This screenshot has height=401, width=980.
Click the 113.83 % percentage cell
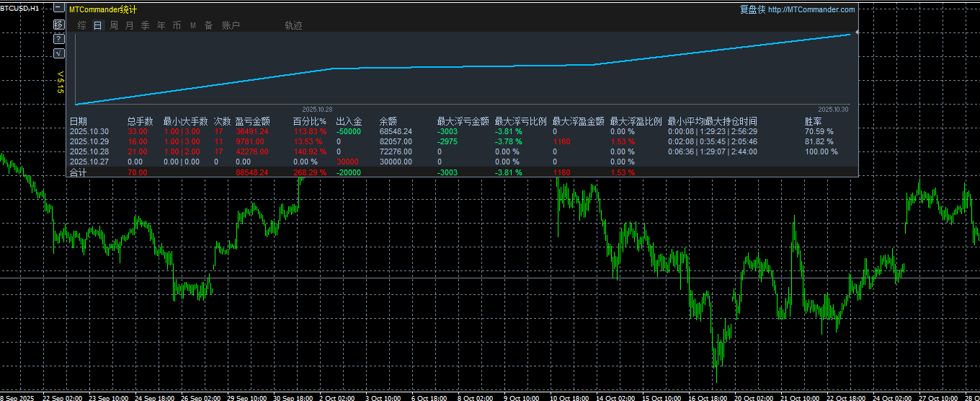(310, 131)
